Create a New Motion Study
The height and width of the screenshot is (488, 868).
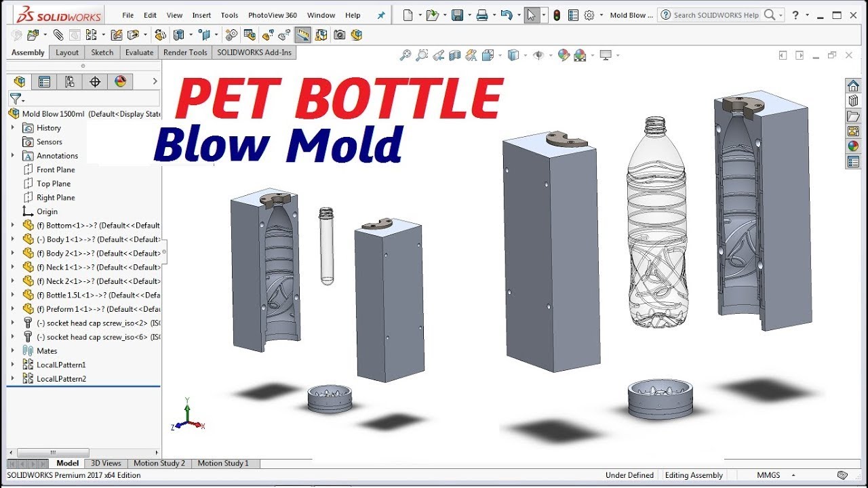pos(231,35)
